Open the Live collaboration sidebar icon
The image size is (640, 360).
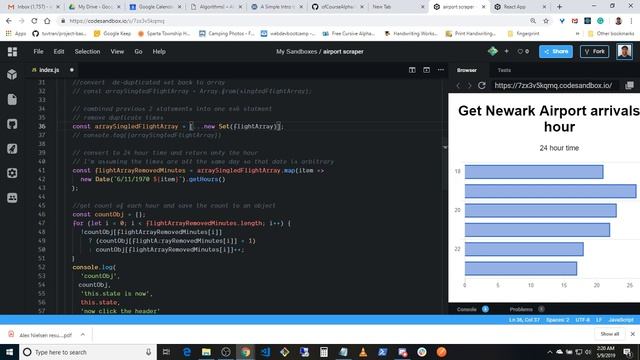click(x=12, y=198)
